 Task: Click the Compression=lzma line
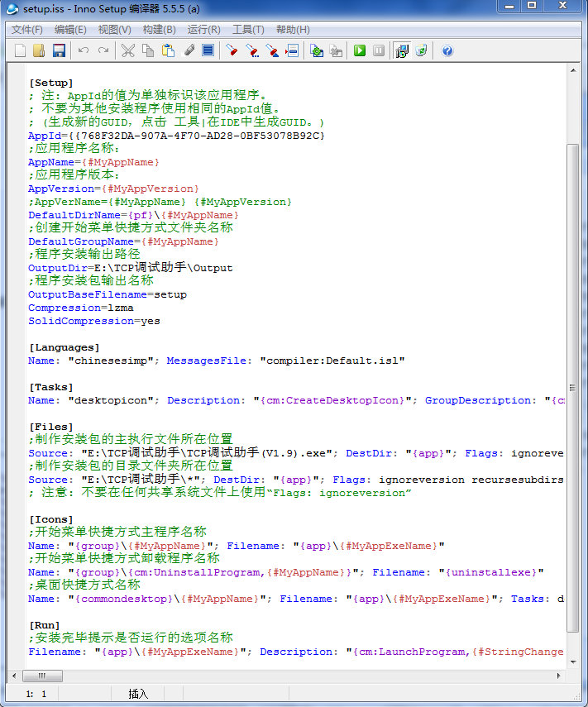[x=81, y=308]
